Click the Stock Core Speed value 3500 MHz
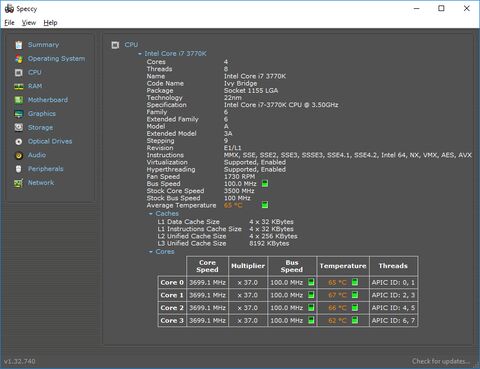 pos(239,191)
